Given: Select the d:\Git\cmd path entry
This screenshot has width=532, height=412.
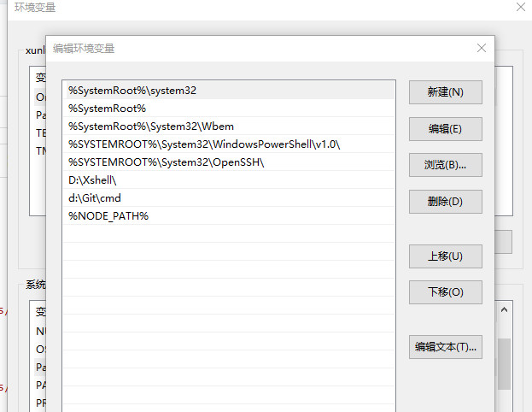Looking at the screenshot, I should pos(95,197).
